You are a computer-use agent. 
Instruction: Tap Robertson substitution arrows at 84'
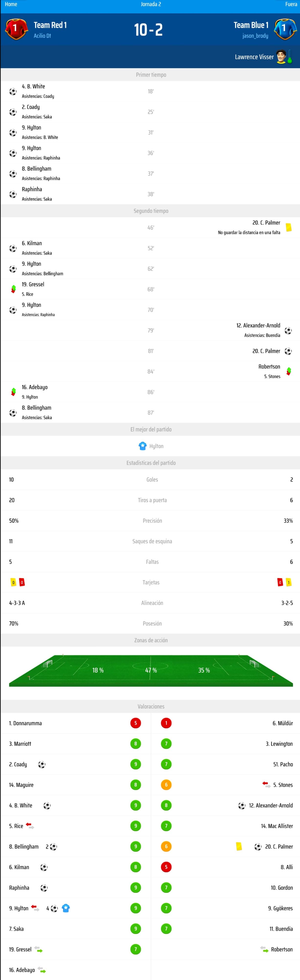(x=289, y=371)
